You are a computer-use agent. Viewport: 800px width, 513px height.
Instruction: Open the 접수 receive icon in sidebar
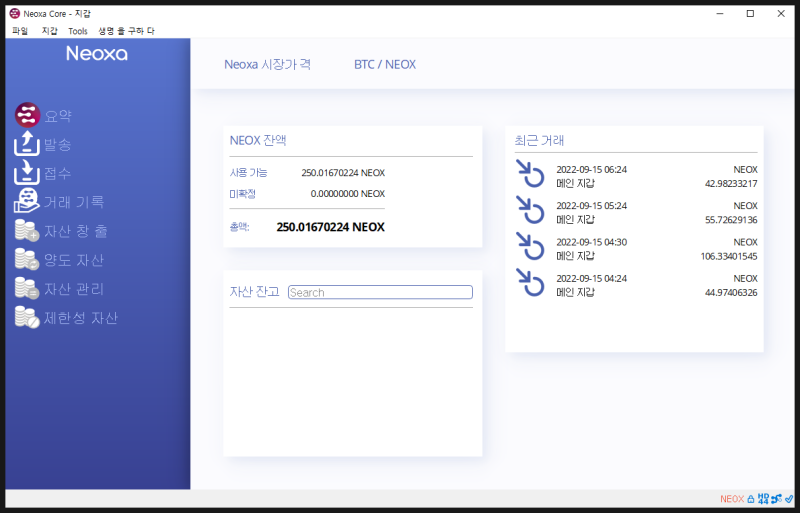(x=27, y=173)
